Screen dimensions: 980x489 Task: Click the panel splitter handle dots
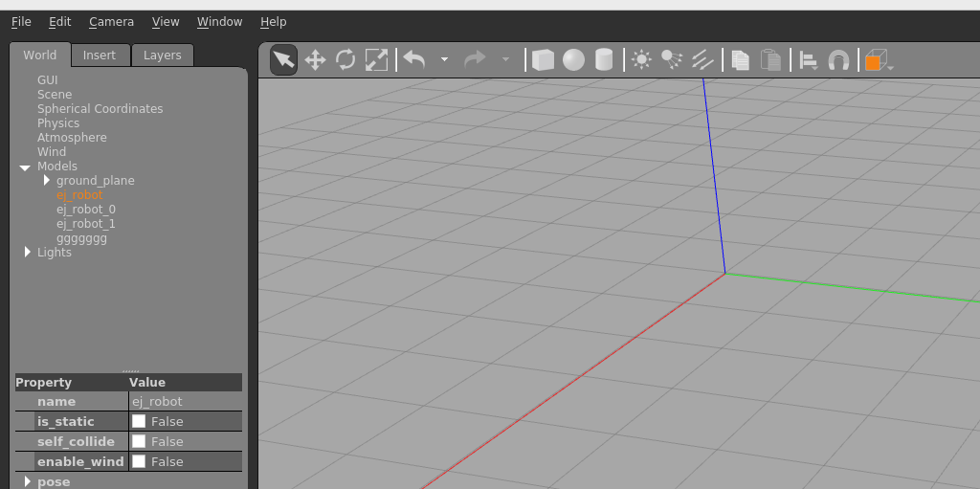(130, 370)
